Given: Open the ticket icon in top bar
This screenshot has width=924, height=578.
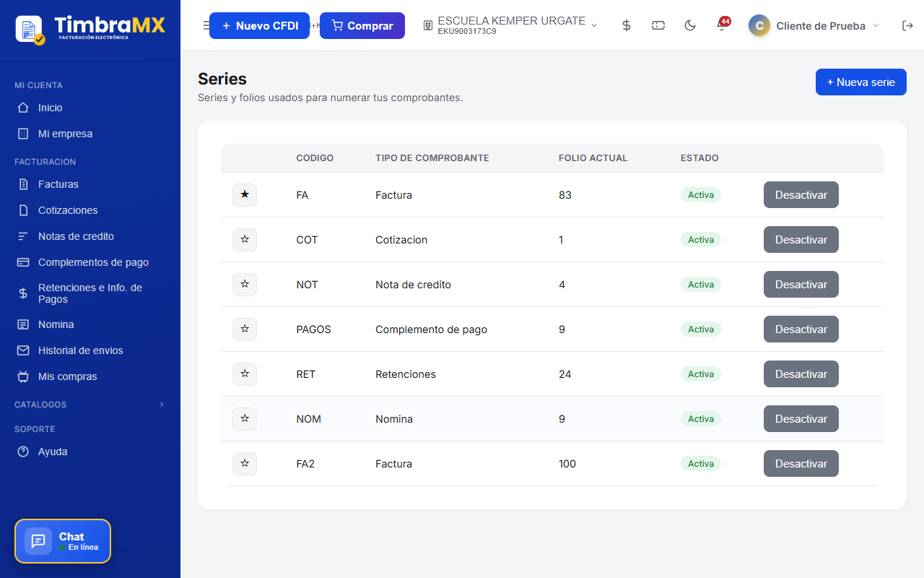Looking at the screenshot, I should (x=658, y=25).
